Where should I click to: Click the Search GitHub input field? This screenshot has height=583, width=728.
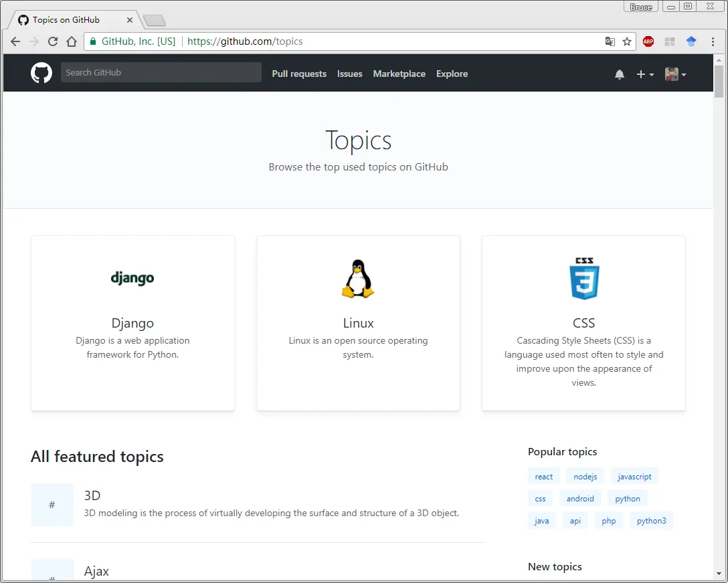tap(161, 73)
